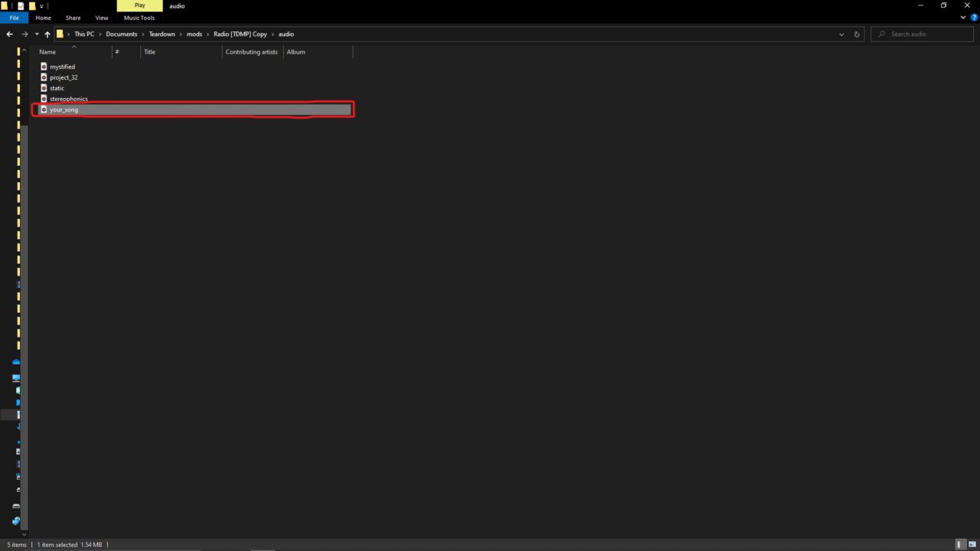Image resolution: width=980 pixels, height=551 pixels.
Task: Minimize the audio Explorer window
Action: pyautogui.click(x=920, y=5)
